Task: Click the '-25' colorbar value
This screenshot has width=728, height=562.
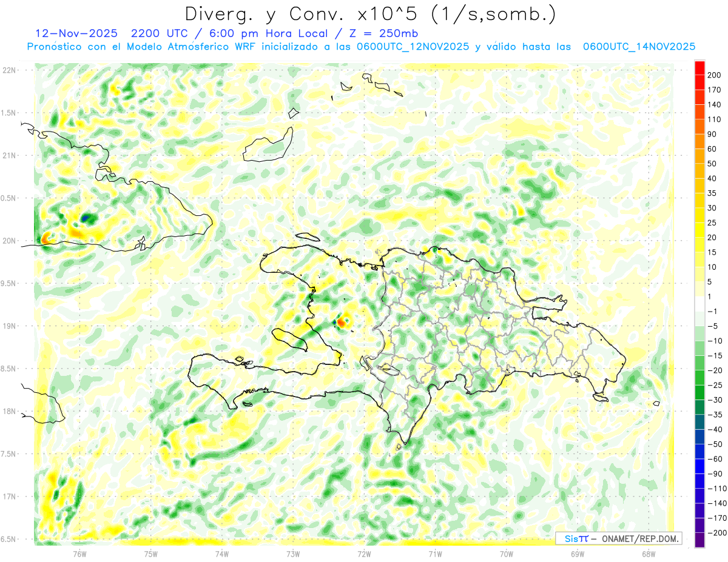Action: pos(715,385)
